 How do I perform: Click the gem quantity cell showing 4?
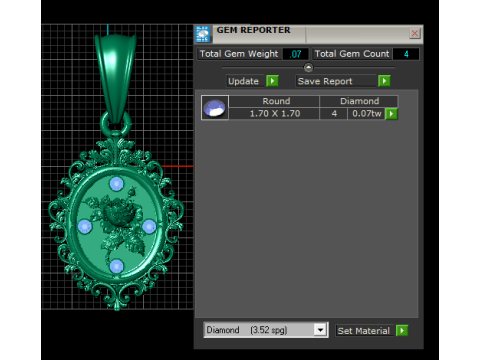(334, 114)
